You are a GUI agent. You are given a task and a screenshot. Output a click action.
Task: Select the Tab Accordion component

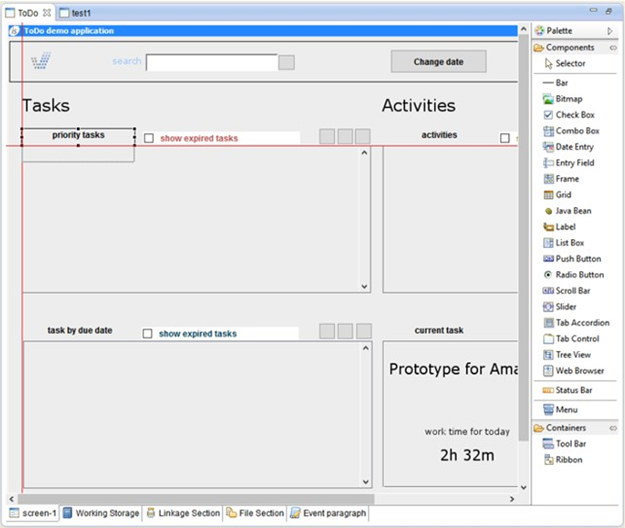[581, 323]
